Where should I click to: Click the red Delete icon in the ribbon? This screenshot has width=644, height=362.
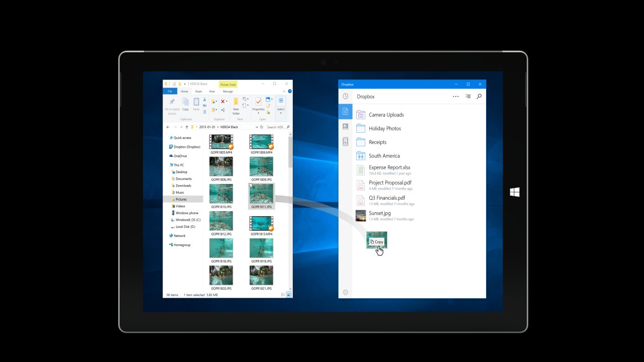pos(223,102)
